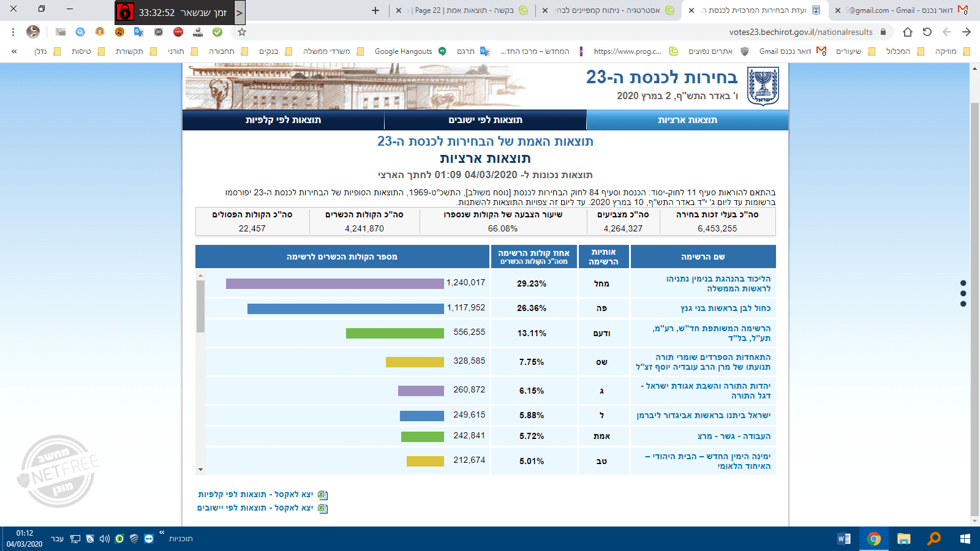Click the red lock timer icon

(x=125, y=12)
